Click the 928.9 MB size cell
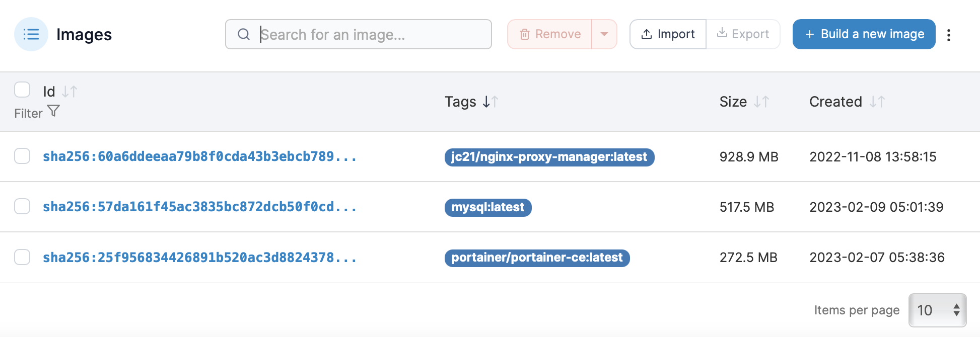Viewport: 980px width, 337px height. (x=749, y=157)
